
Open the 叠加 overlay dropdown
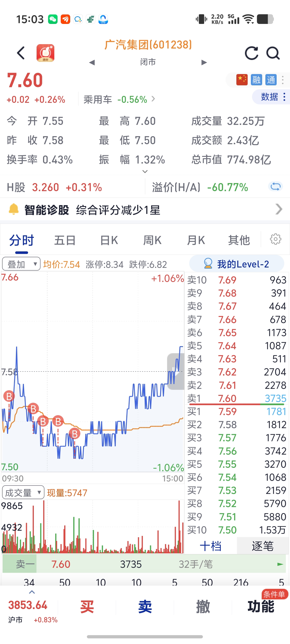[21, 264]
